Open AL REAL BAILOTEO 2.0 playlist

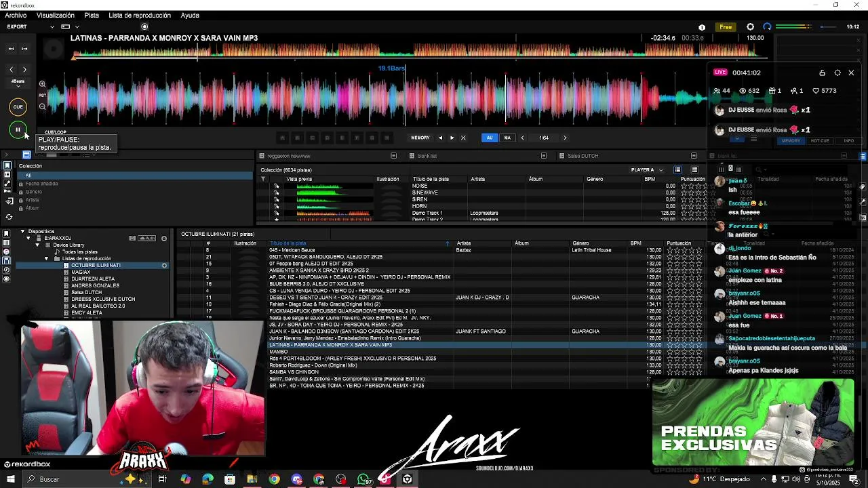pos(98,306)
